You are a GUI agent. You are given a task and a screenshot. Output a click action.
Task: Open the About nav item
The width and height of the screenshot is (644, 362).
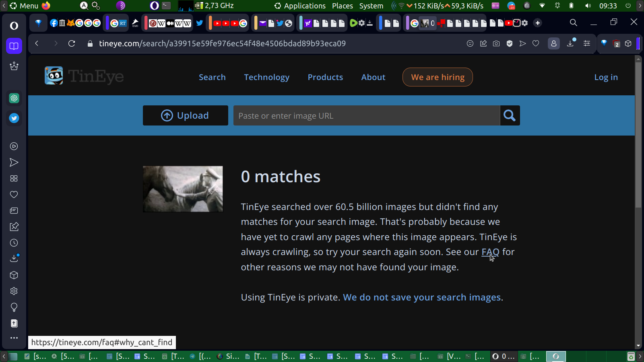[x=373, y=77]
